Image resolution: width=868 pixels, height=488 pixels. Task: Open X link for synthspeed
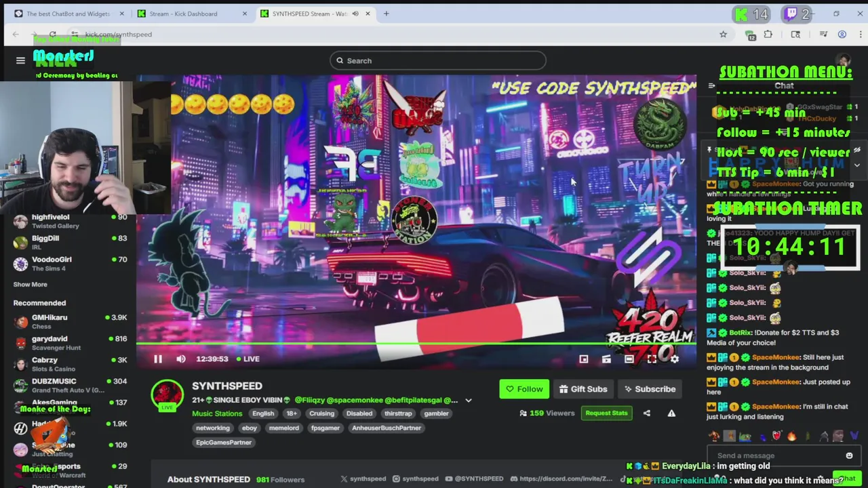tap(364, 479)
